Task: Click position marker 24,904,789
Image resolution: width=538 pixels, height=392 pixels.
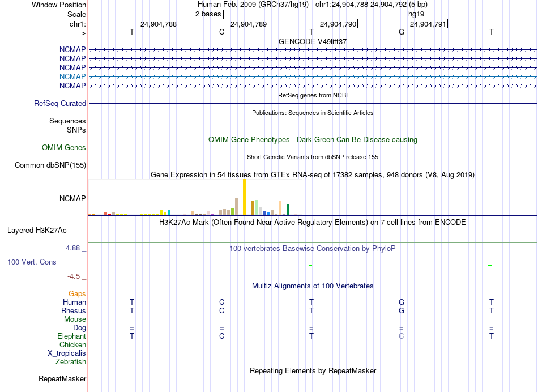Action: 249,24
